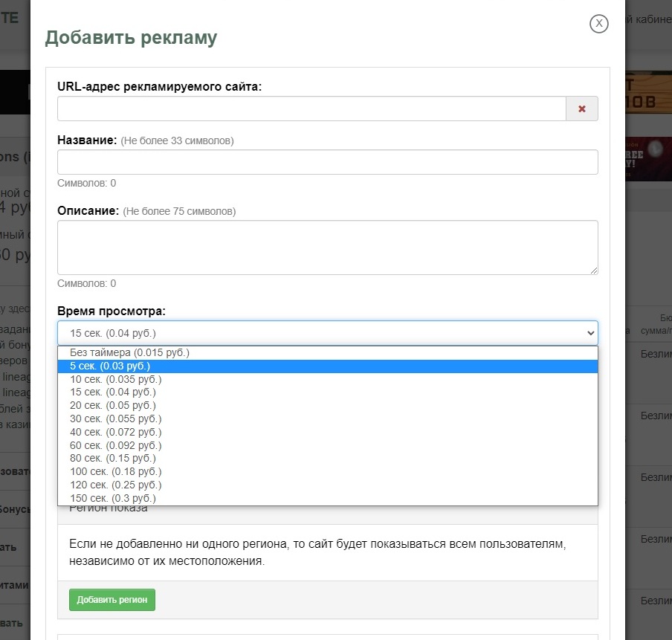Image resolution: width=672 pixels, height=640 pixels.
Task: Collapse the Время просмотра dropdown
Action: (x=327, y=332)
